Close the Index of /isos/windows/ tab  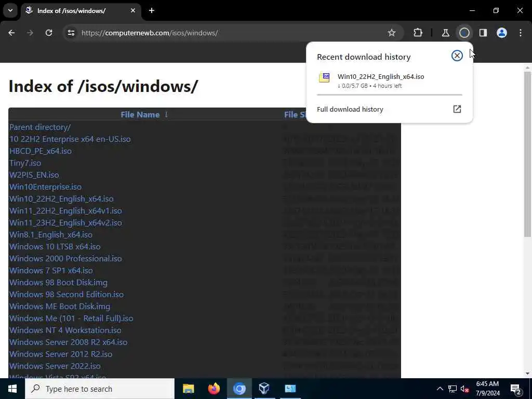point(133,10)
